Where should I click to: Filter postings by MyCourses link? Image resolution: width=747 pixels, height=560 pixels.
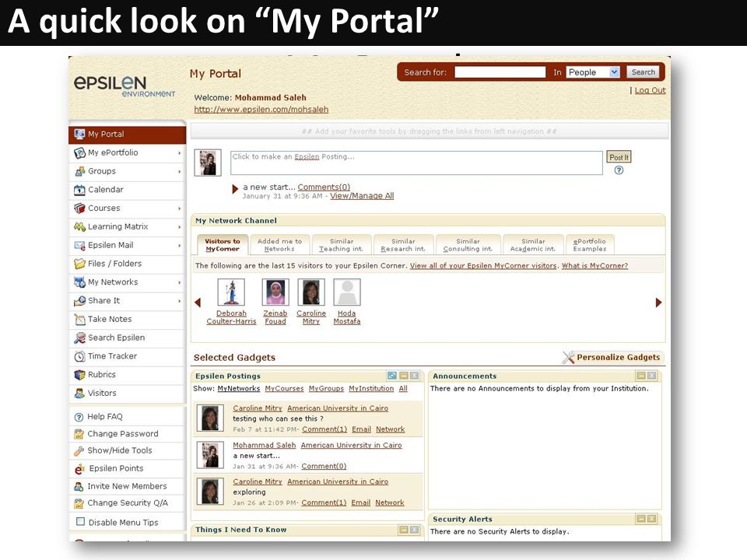[285, 389]
